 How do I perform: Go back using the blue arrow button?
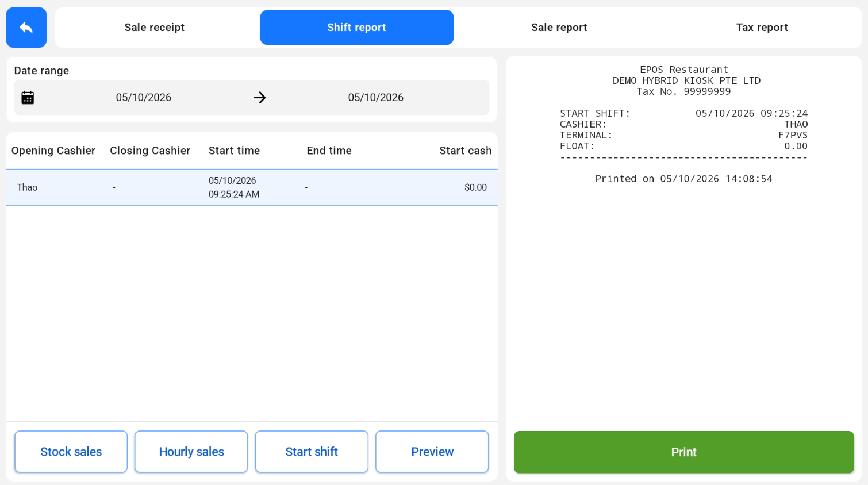[x=26, y=28]
